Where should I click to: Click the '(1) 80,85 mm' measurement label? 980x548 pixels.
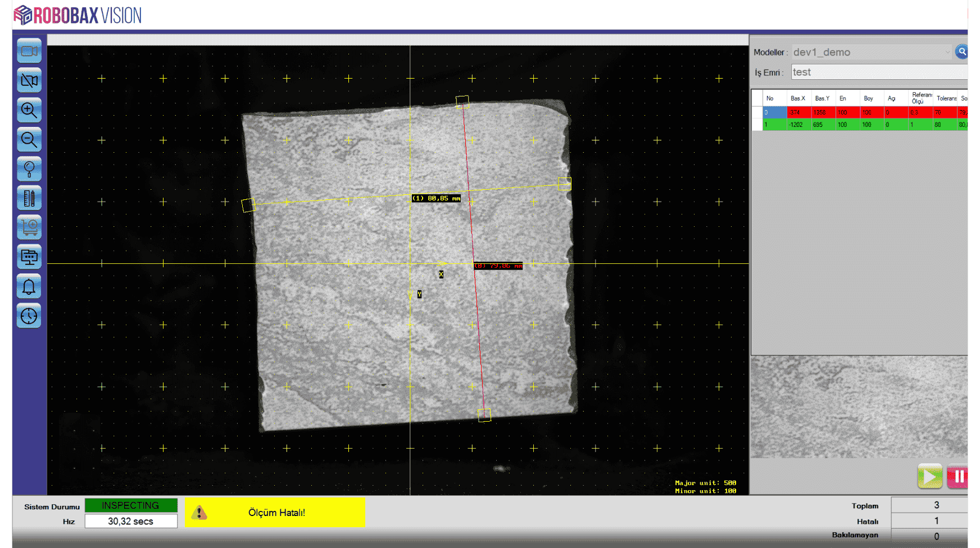(x=436, y=198)
